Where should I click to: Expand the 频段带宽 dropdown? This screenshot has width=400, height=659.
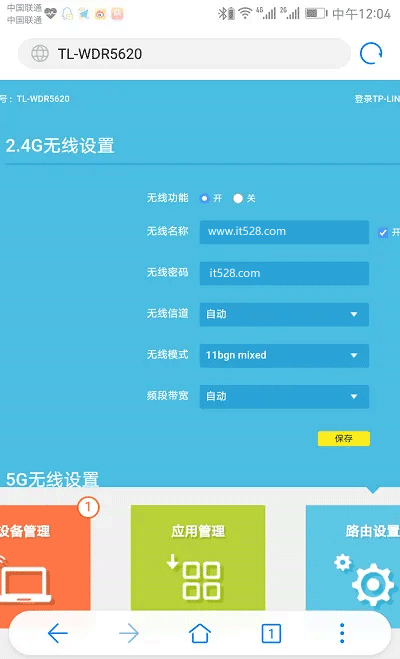(284, 396)
